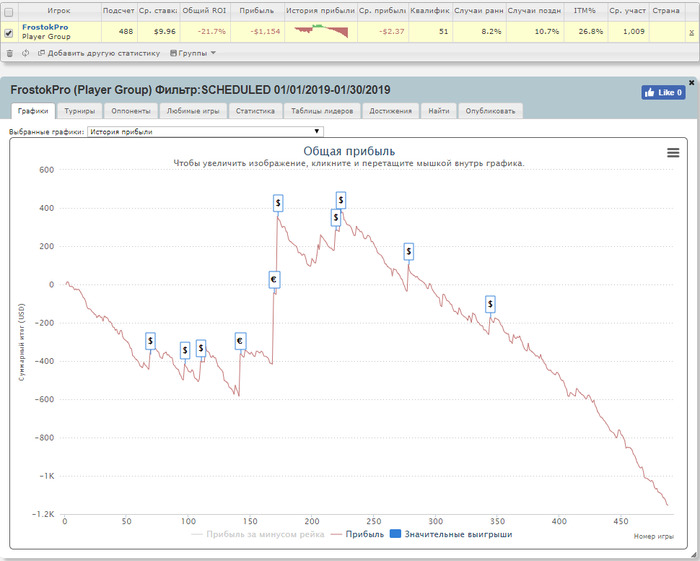Image resolution: width=700 pixels, height=561 pixels.
Task: Toggle the 'Прибыль за минусом рейка' legend series
Action: point(258,534)
